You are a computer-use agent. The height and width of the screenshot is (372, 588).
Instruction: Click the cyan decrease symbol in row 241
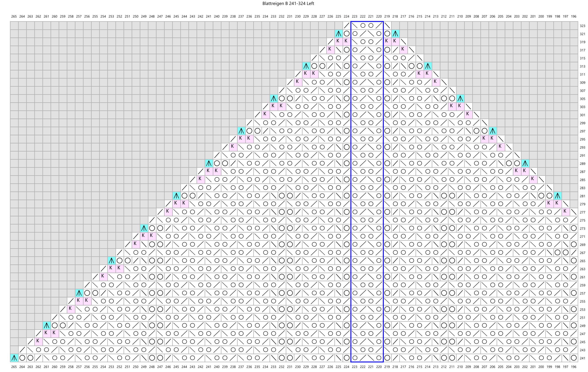(14, 358)
